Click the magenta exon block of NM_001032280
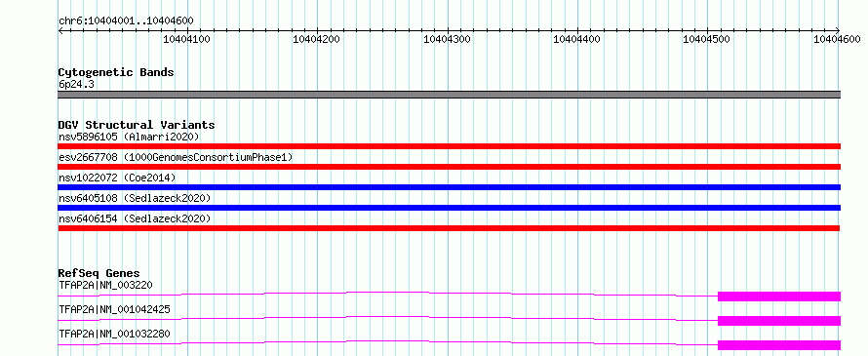The width and height of the screenshot is (868, 356). click(x=779, y=345)
